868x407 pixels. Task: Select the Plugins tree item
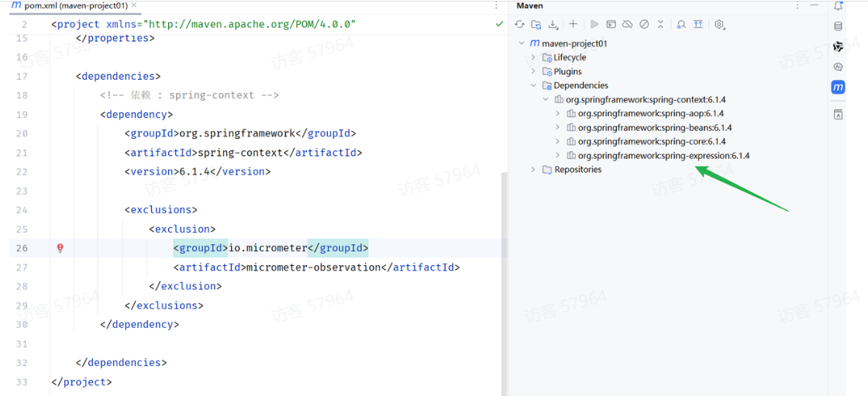click(567, 71)
